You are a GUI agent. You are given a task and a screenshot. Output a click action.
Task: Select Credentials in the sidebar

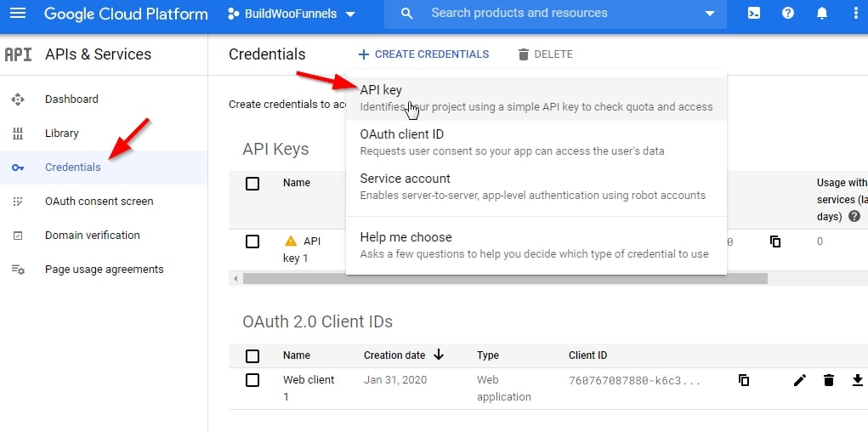104,168
